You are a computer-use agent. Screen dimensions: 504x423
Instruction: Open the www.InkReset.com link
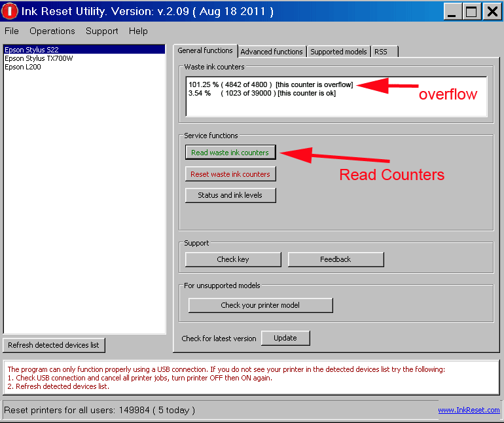[x=469, y=410]
